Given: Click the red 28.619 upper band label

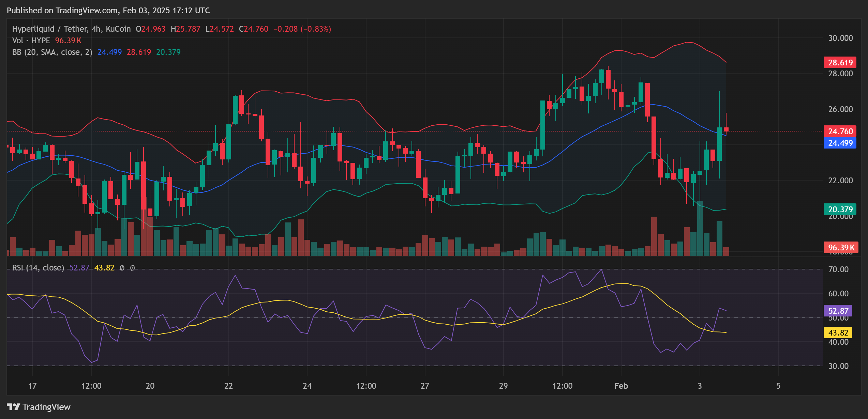Looking at the screenshot, I should point(840,63).
